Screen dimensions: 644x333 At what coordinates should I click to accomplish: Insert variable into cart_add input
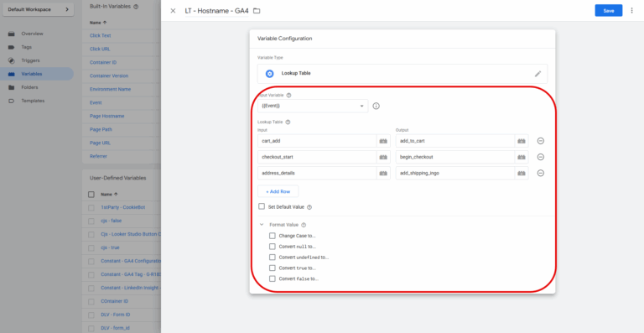pos(383,141)
